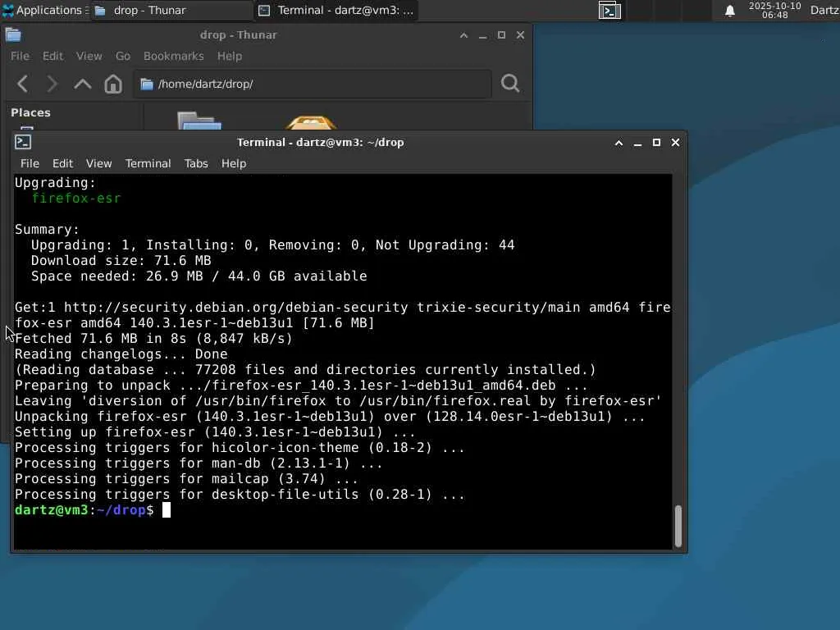This screenshot has width=840, height=630.
Task: Go back in Thunar navigation
Action: (x=22, y=84)
